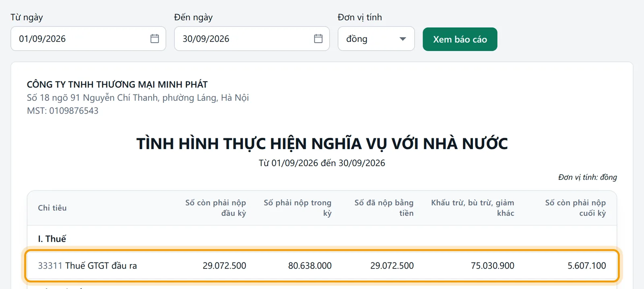The width and height of the screenshot is (644, 289).
Task: Click the report title TÌNH HÌNH THỰC HIỆN NGHĨA VỤ
Action: point(322,143)
